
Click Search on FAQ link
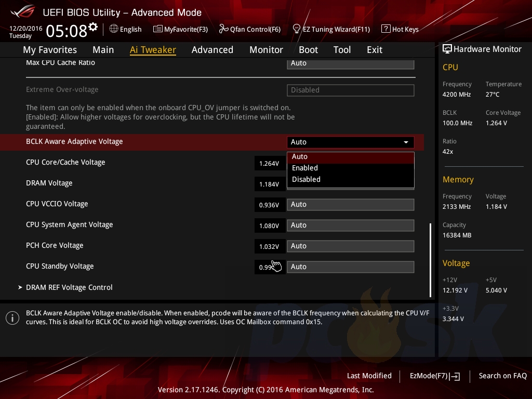[502, 376]
